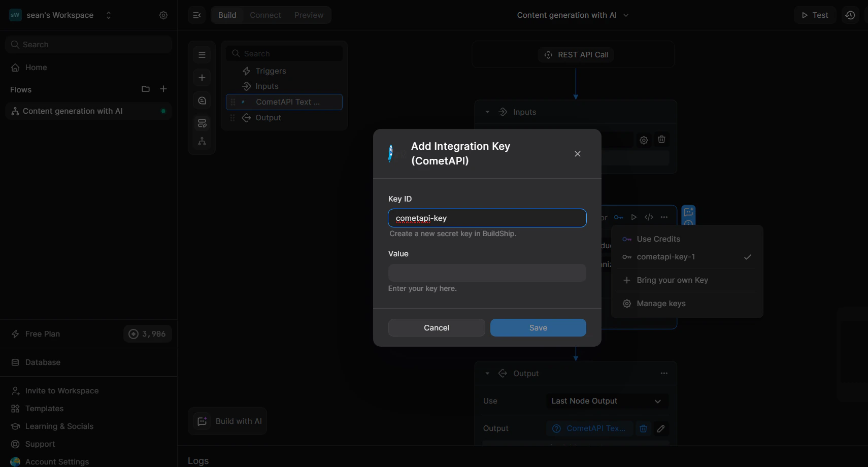Image resolution: width=868 pixels, height=467 pixels.
Task: Click the sidebar Search field
Action: pyautogui.click(x=89, y=45)
